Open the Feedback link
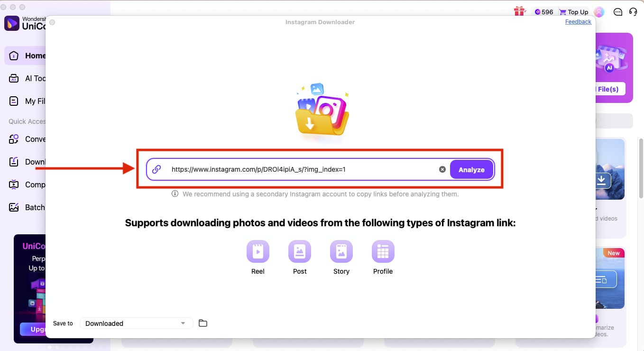 pyautogui.click(x=578, y=21)
